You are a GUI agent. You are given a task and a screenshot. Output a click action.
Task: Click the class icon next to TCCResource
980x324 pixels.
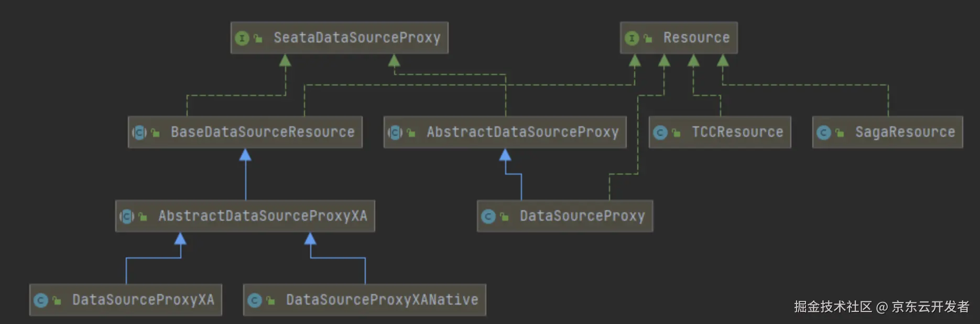point(660,133)
